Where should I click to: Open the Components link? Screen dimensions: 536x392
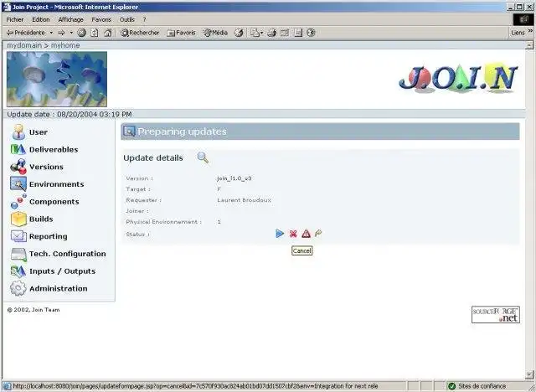[x=54, y=202]
